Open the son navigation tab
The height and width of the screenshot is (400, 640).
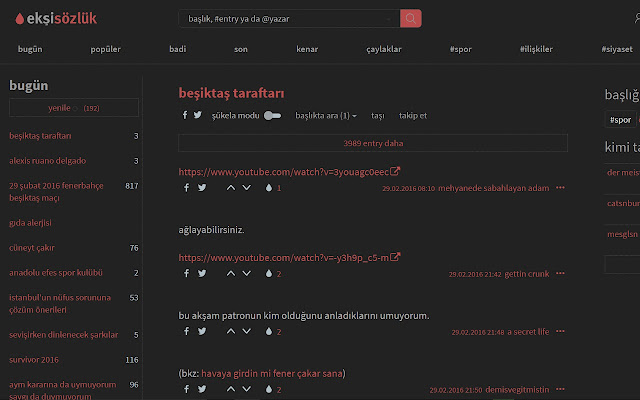241,49
